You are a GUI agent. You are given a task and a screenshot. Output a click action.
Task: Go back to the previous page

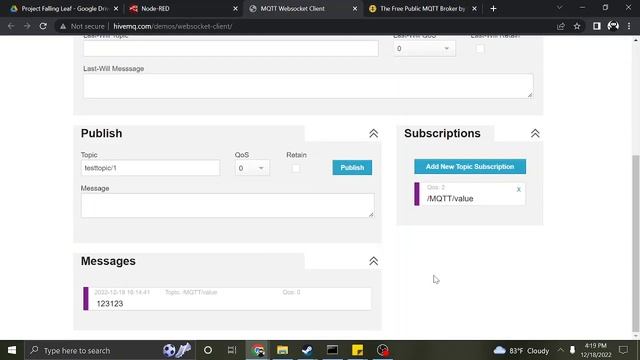(x=11, y=26)
